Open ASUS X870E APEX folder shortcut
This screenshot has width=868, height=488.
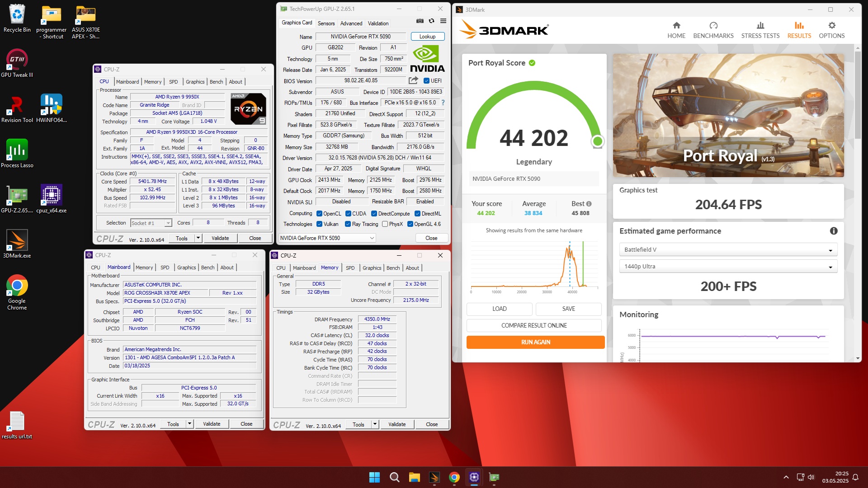click(x=86, y=22)
